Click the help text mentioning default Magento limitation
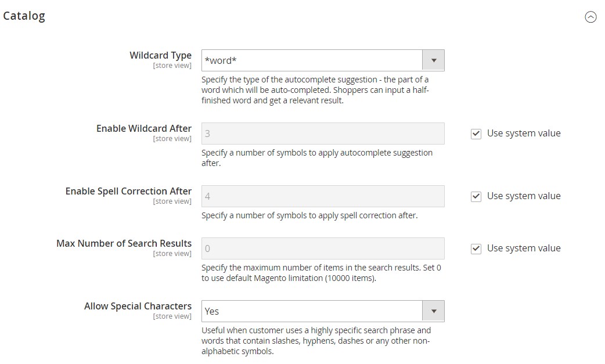 click(x=321, y=273)
